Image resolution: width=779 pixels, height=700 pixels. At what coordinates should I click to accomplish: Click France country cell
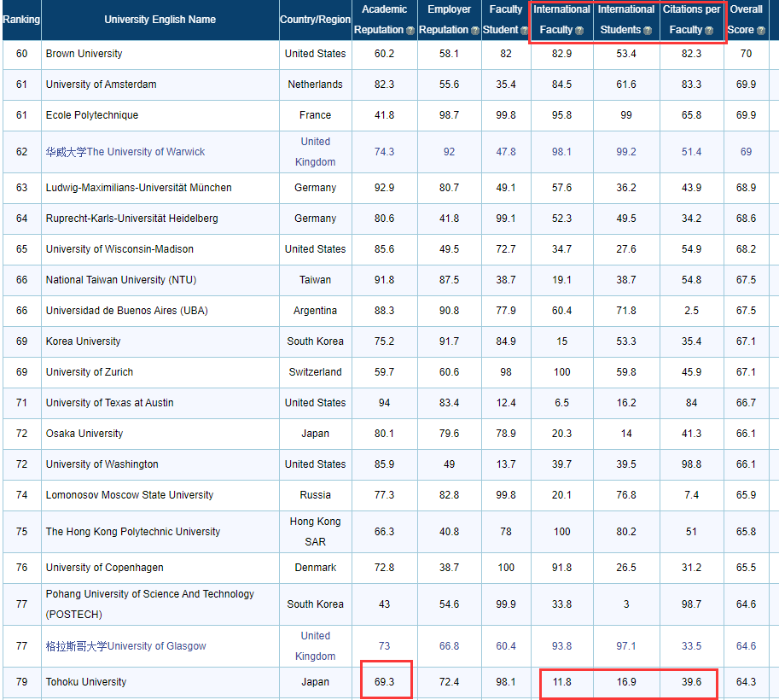pos(315,115)
